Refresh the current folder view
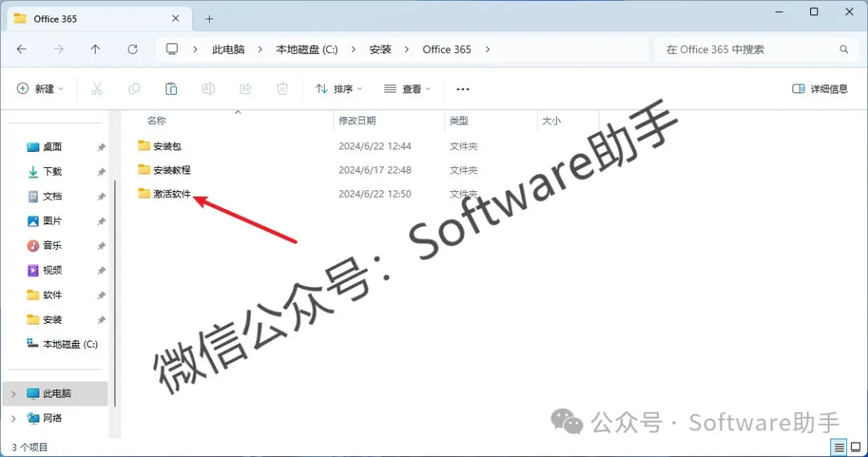Image resolution: width=868 pixels, height=457 pixels. [x=133, y=49]
